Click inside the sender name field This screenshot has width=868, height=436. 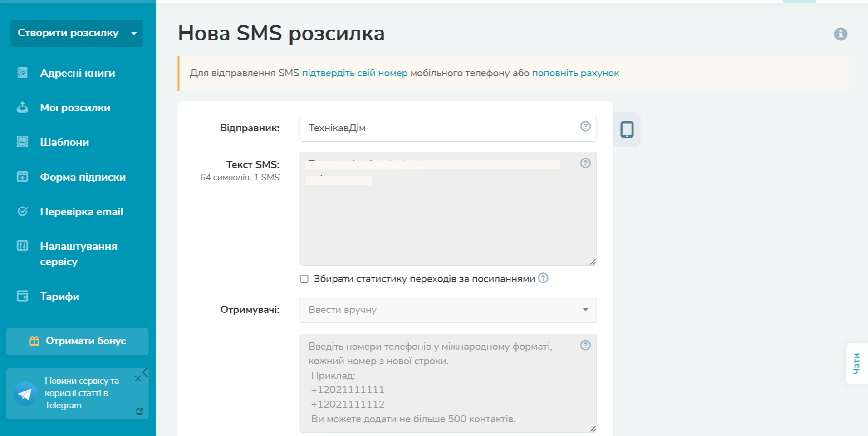[440, 128]
